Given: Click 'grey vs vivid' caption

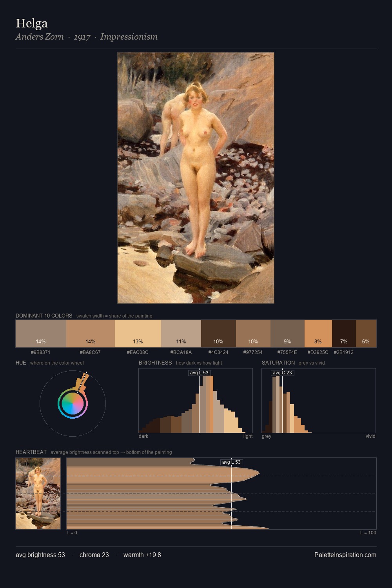Looking at the screenshot, I should [312, 363].
